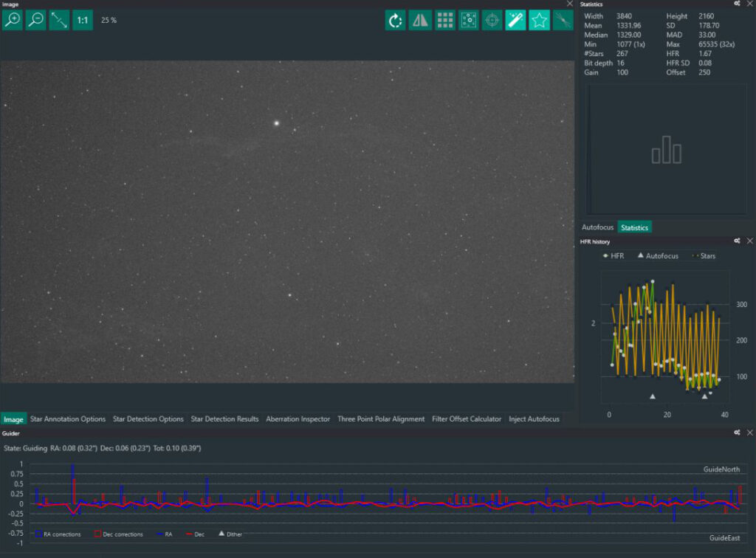This screenshot has width=756, height=558.
Task: Close the HFR history panel
Action: tap(750, 241)
